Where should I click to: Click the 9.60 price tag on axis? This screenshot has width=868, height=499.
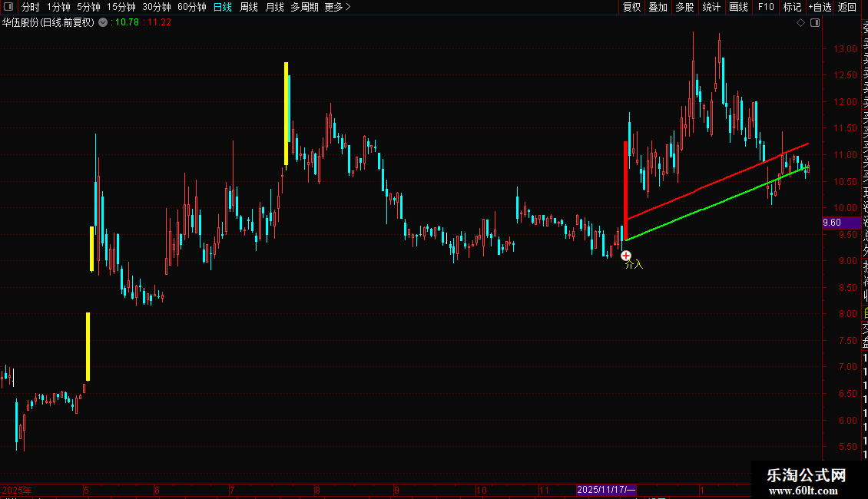pyautogui.click(x=841, y=223)
